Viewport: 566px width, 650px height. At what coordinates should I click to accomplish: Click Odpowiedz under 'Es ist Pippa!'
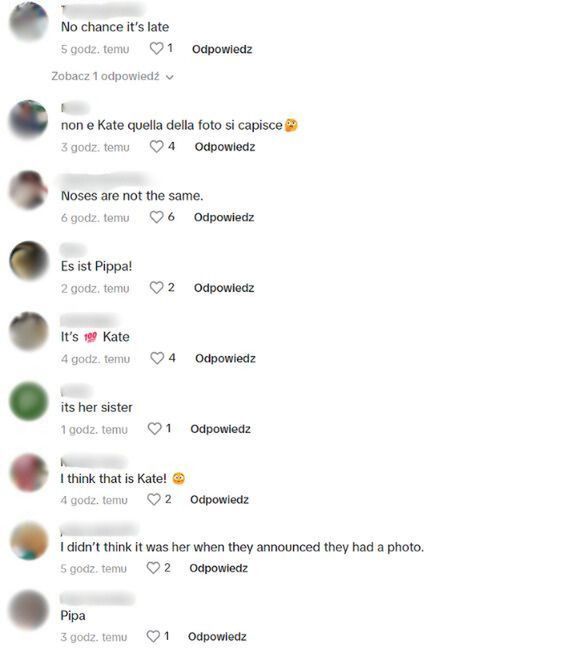click(224, 288)
